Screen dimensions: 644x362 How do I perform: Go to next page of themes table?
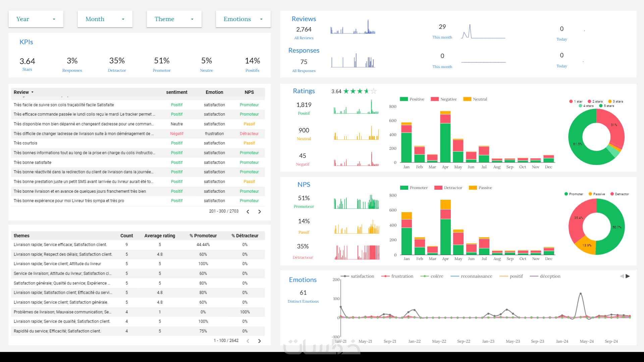tap(259, 341)
